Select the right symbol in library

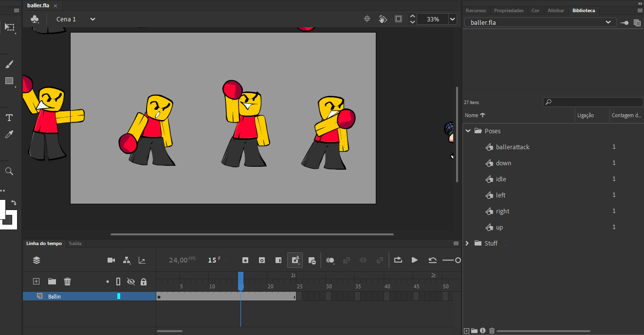[x=502, y=211]
